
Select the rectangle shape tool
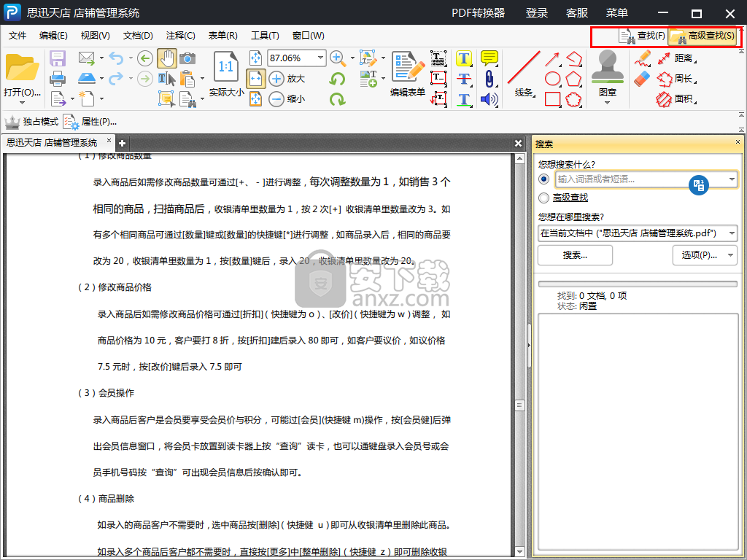(x=552, y=99)
